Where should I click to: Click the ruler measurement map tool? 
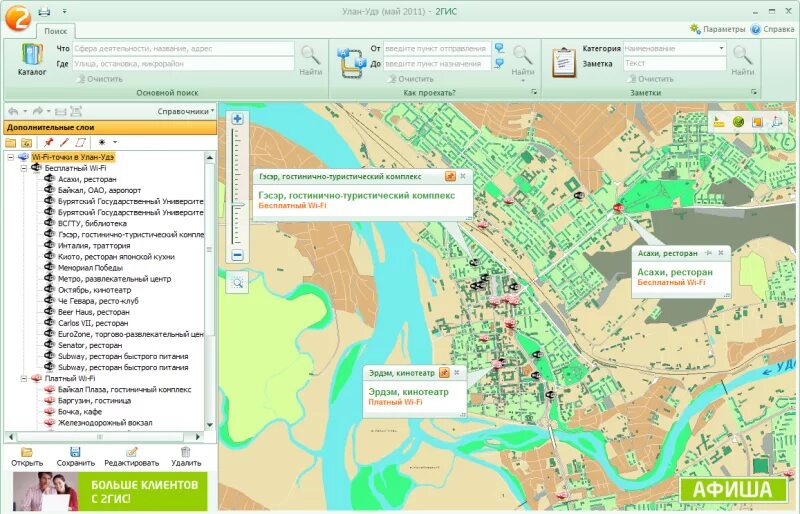point(719,122)
